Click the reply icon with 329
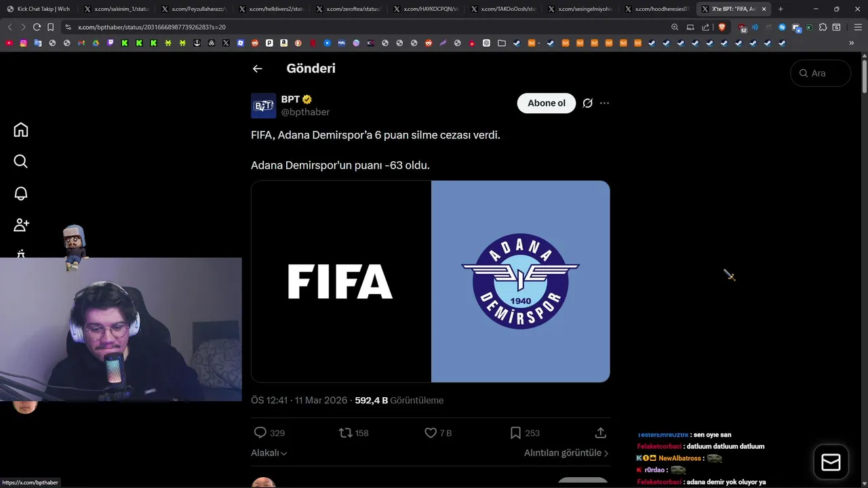868x488 pixels. click(x=260, y=432)
